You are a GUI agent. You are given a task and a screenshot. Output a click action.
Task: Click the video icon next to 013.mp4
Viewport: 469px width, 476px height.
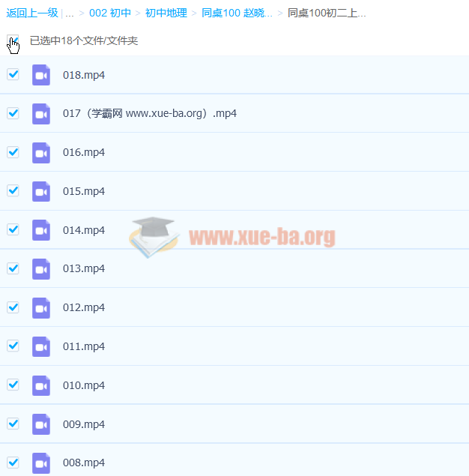(x=41, y=268)
